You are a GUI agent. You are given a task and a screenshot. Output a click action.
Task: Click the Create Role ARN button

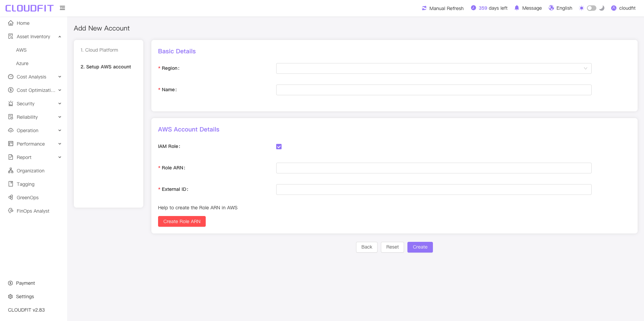[182, 221]
